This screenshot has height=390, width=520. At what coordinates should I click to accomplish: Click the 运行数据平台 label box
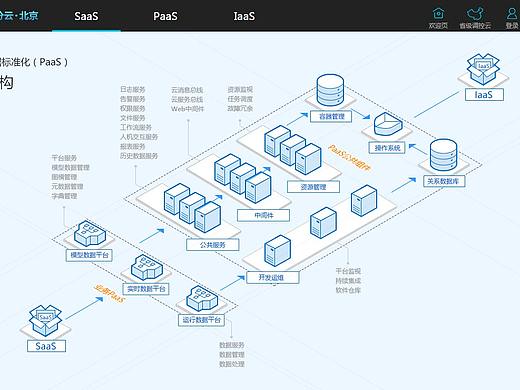coord(201,320)
